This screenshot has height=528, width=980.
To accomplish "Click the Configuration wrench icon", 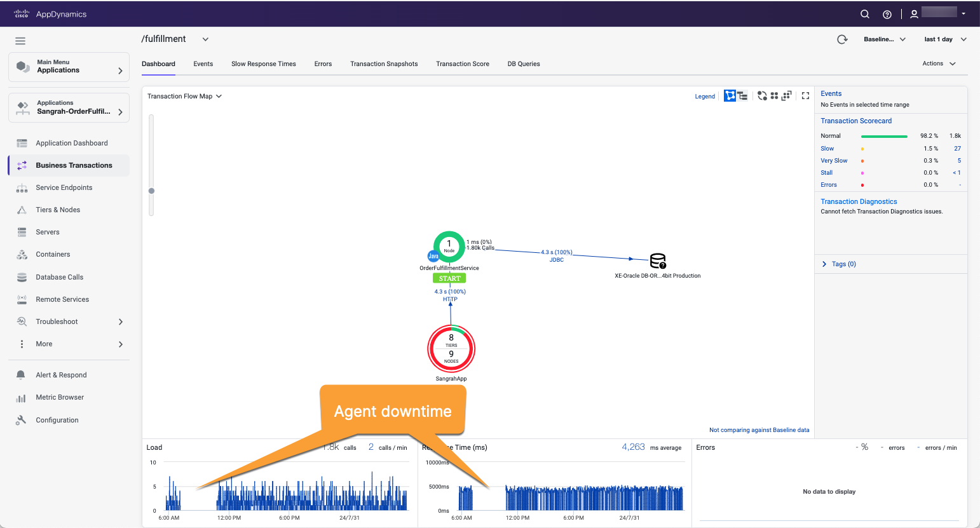I will click(x=21, y=420).
